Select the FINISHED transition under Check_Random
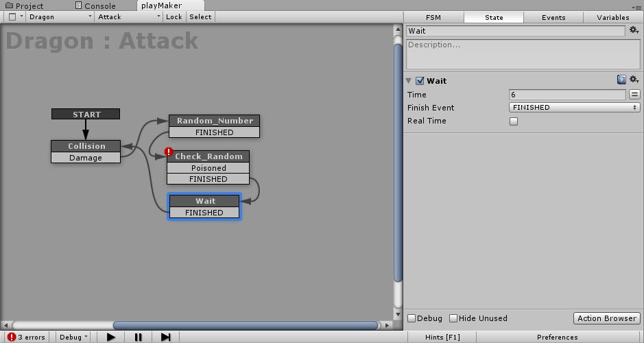644x343 pixels. pyautogui.click(x=208, y=179)
